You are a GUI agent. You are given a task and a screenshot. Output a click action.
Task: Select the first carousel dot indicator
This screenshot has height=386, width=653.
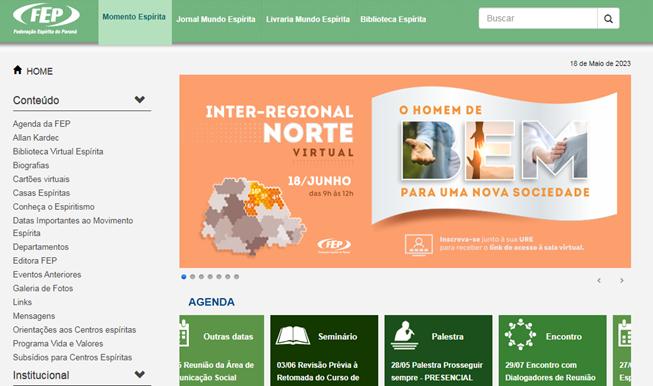[184, 276]
